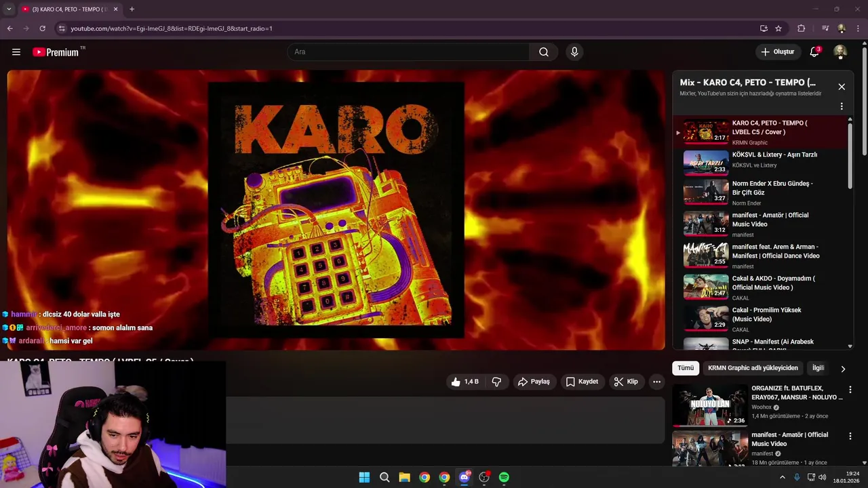Open manifest - Amatör recommended video title

[x=789, y=439]
